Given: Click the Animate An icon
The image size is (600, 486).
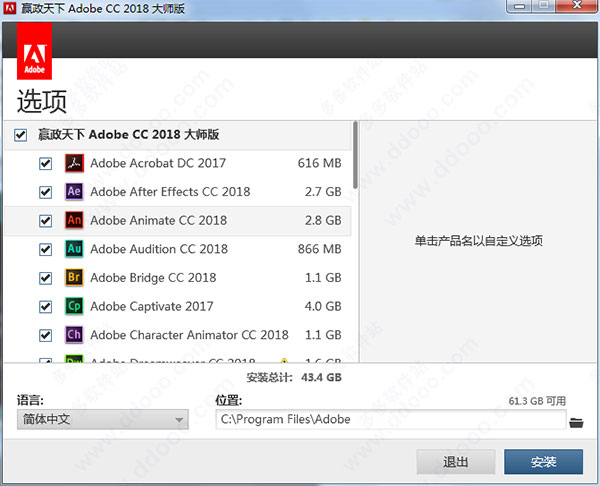Looking at the screenshot, I should (x=74, y=220).
